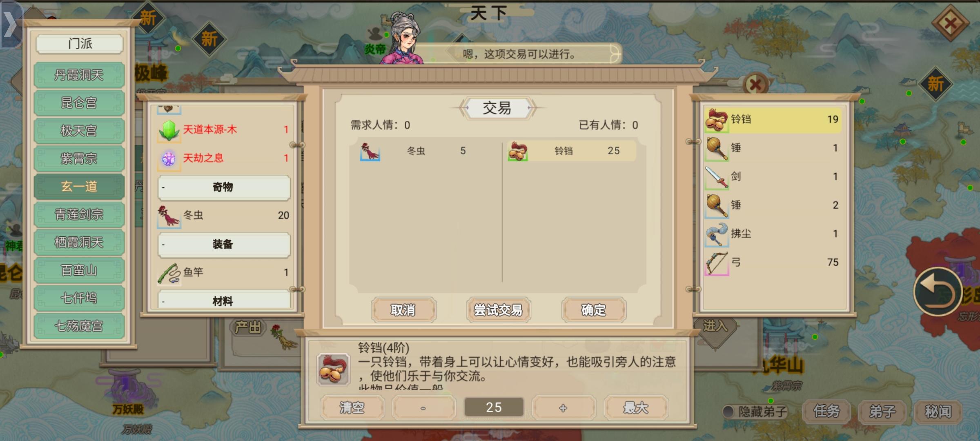The width and height of the screenshot is (980, 441).
Task: Increase quantity with the plus button
Action: [563, 408]
